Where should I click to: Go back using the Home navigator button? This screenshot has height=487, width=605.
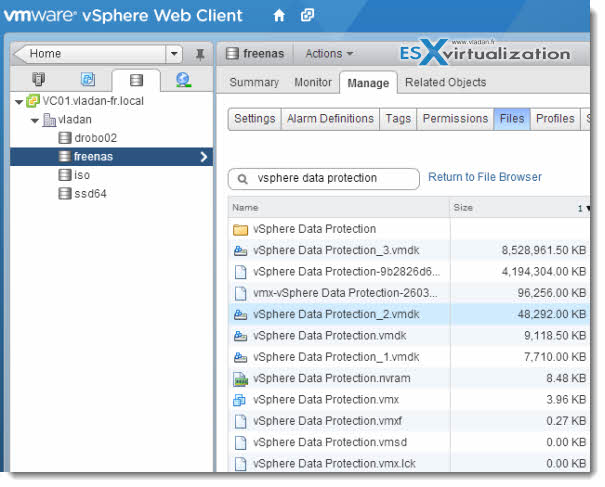click(x=90, y=54)
